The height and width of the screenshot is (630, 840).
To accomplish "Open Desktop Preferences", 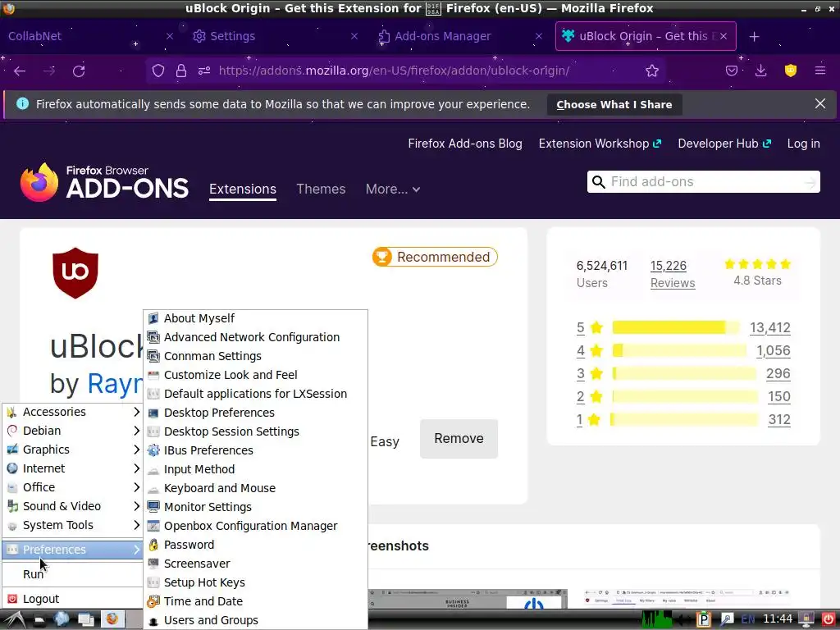I will point(256,413).
